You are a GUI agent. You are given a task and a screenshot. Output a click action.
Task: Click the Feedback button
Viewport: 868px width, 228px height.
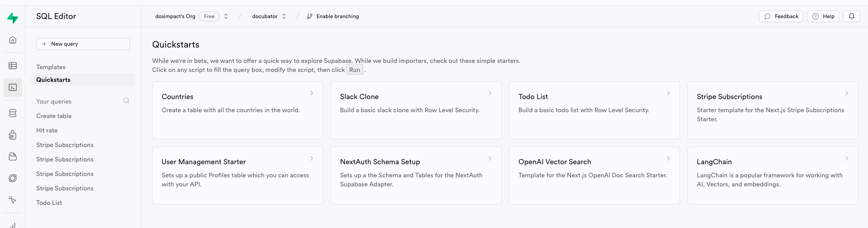[x=781, y=16]
